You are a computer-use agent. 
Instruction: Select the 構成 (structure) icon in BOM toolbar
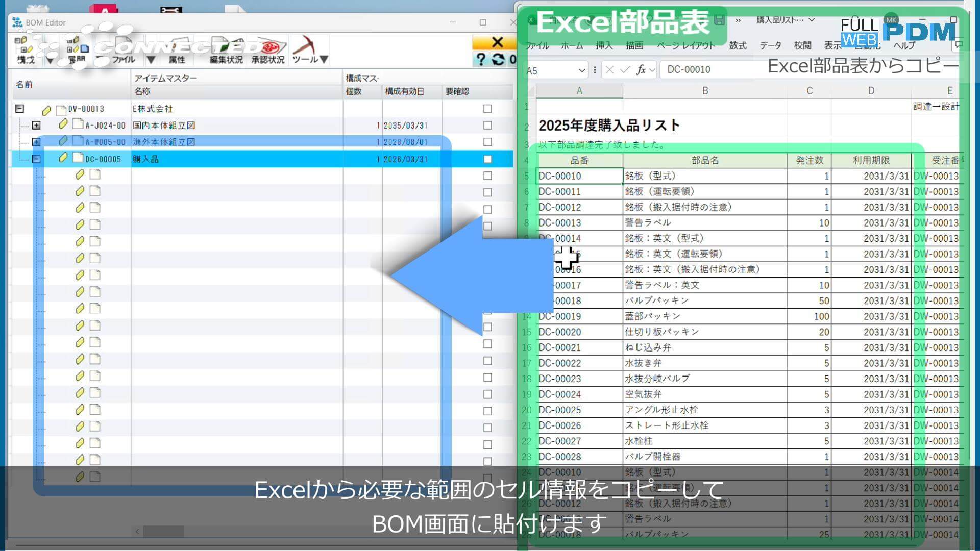pyautogui.click(x=26, y=49)
